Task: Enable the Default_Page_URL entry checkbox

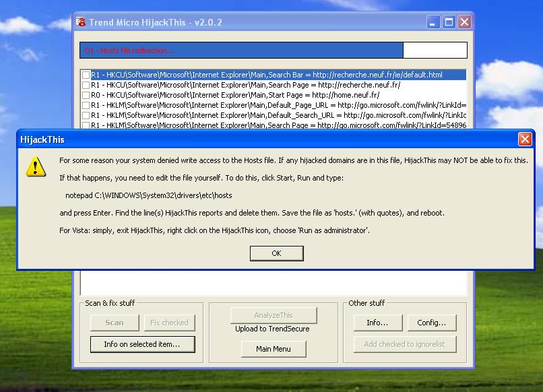Action: [x=86, y=105]
